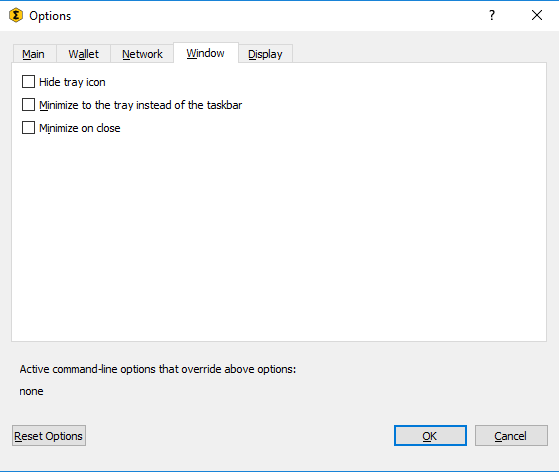Go to the Display tab
Screen dimensions: 559x472
point(265,54)
